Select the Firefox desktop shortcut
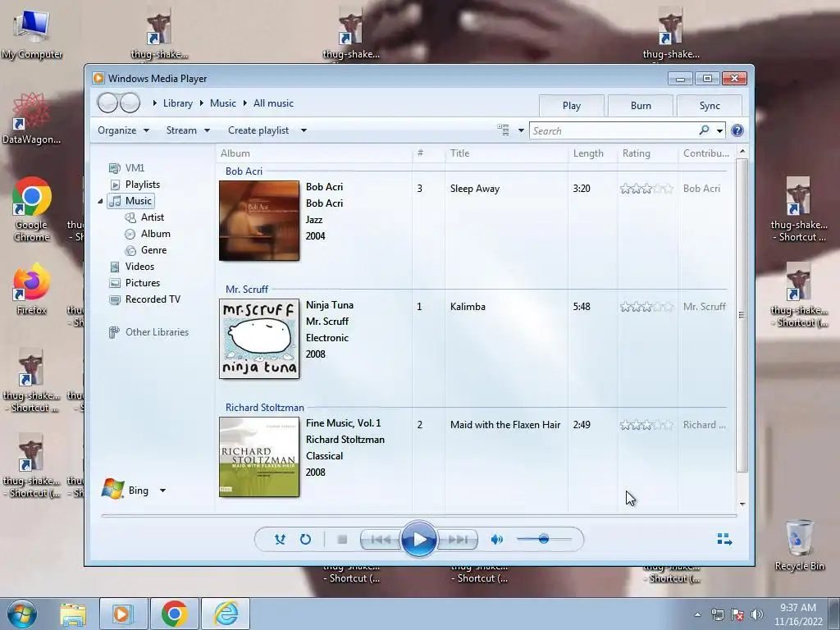The height and width of the screenshot is (630, 840). point(32,290)
